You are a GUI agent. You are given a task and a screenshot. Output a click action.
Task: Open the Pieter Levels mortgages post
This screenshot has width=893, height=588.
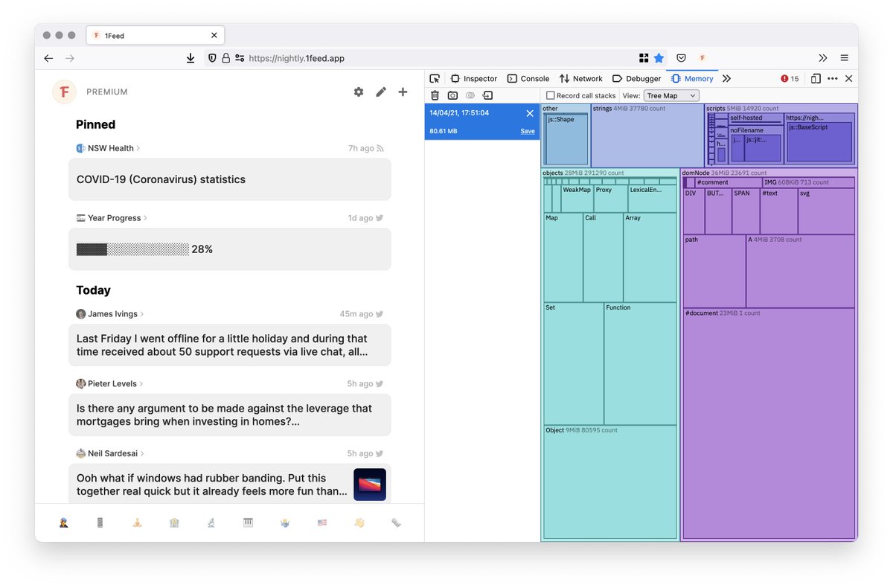click(230, 415)
